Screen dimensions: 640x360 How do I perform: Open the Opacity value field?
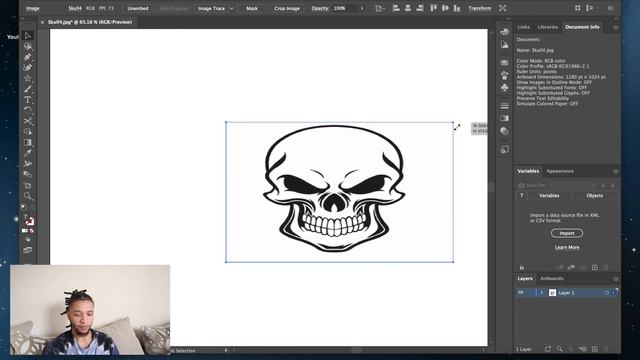(x=344, y=8)
